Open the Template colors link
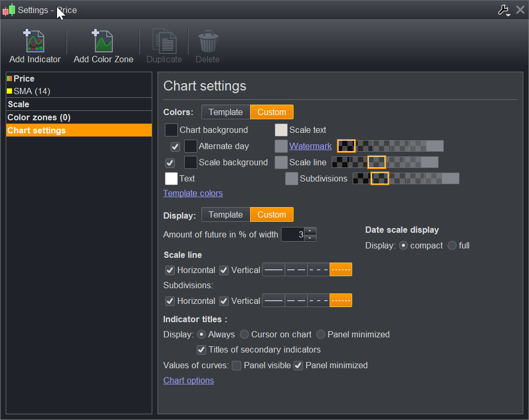Image resolution: width=529 pixels, height=420 pixels. point(193,194)
